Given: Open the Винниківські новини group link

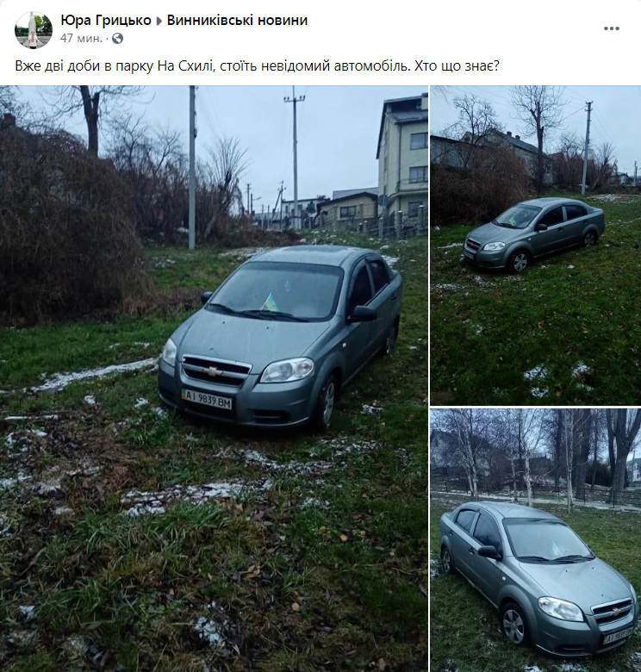Looking at the screenshot, I should coord(237,20).
